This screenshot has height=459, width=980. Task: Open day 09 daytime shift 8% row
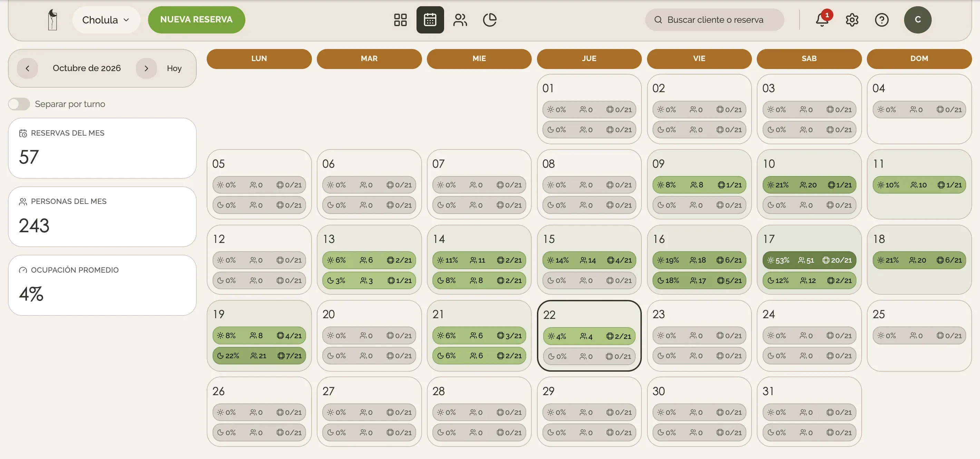click(699, 185)
